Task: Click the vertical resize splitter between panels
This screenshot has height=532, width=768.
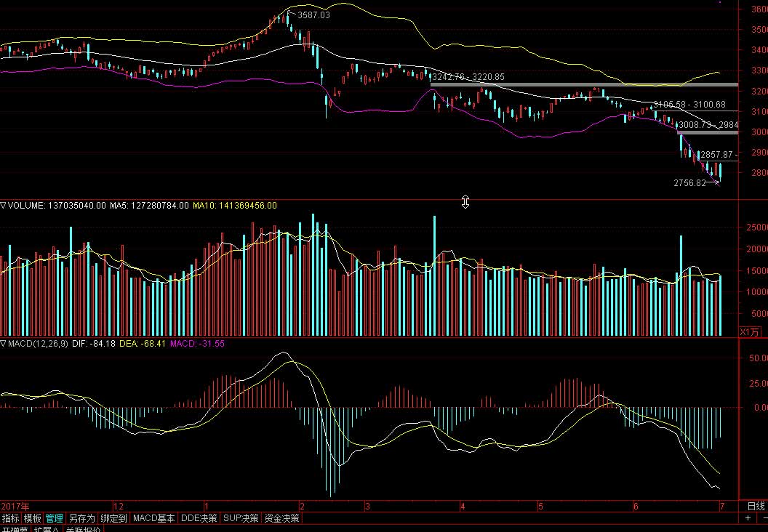Action: point(465,202)
